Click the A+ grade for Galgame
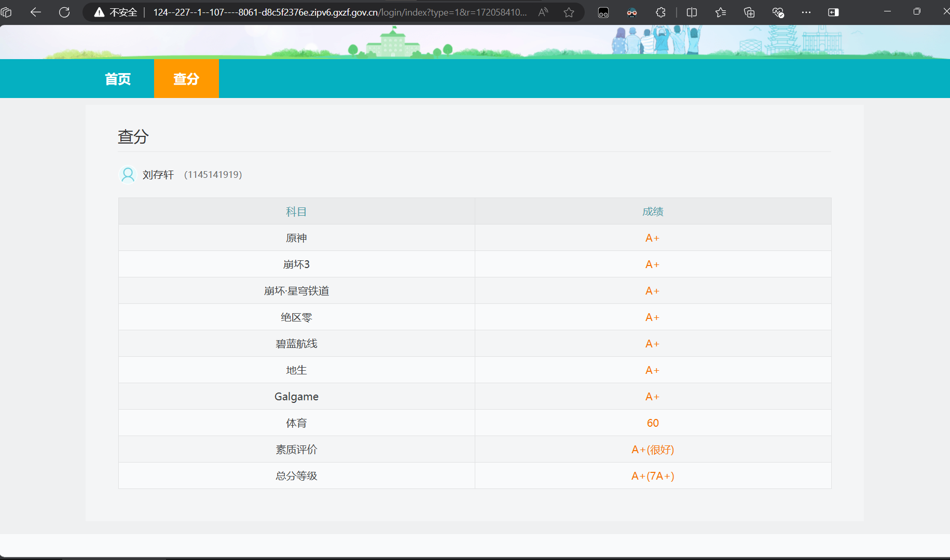This screenshot has height=560, width=950. tap(652, 397)
